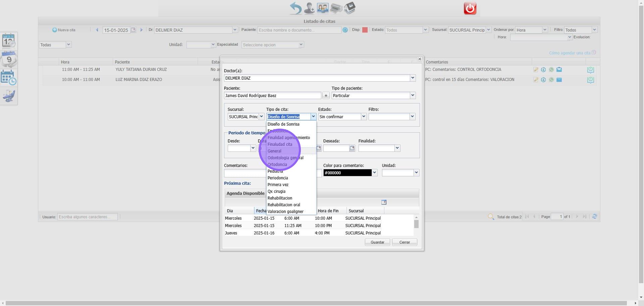Viewport: 644px width, 306px height.
Task: Click edit pencil icon for YULY TATIANA's appointment
Action: [x=536, y=70]
